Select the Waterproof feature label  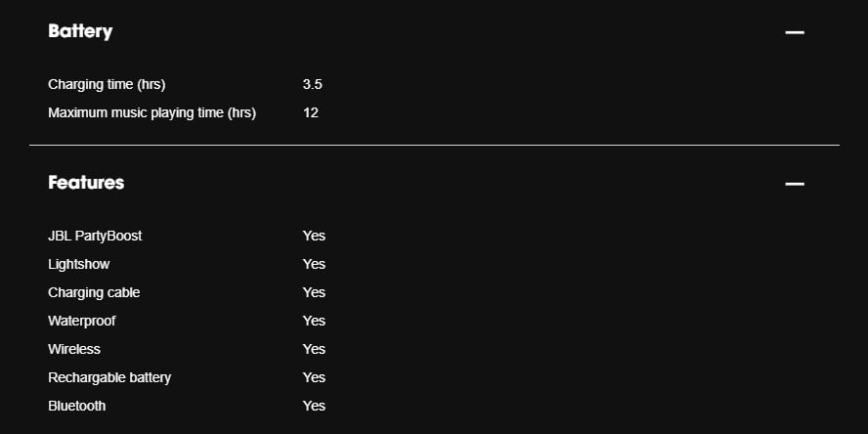82,321
